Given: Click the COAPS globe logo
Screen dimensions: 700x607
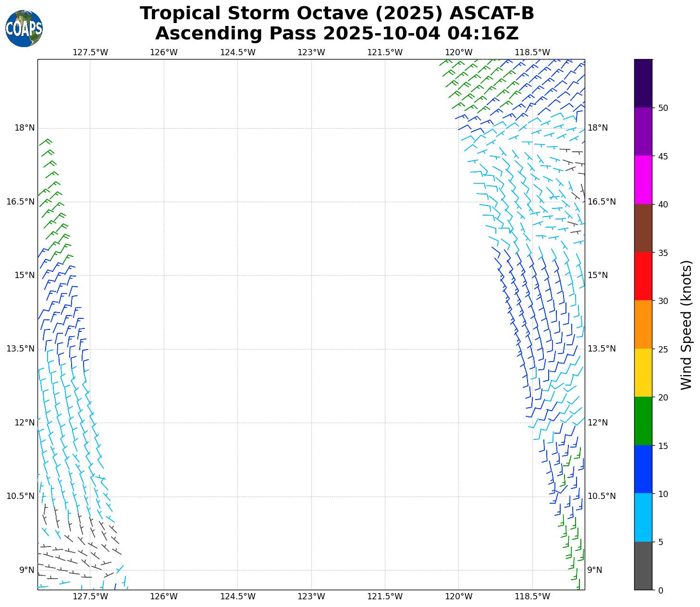Looking at the screenshot, I should pos(24,29).
